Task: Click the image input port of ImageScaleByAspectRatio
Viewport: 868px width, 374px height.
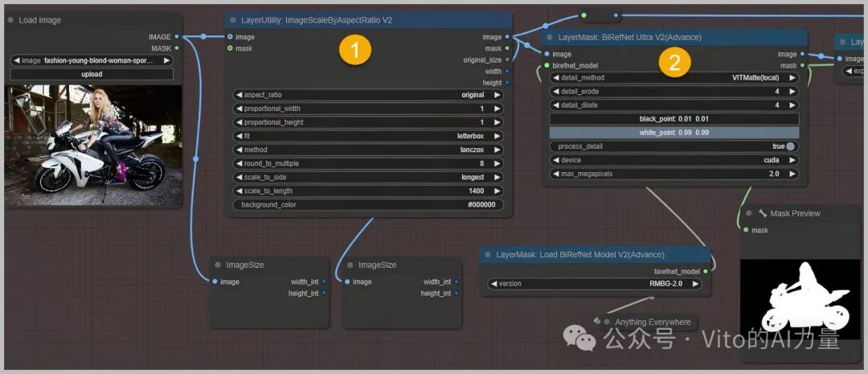Action: 230,36
